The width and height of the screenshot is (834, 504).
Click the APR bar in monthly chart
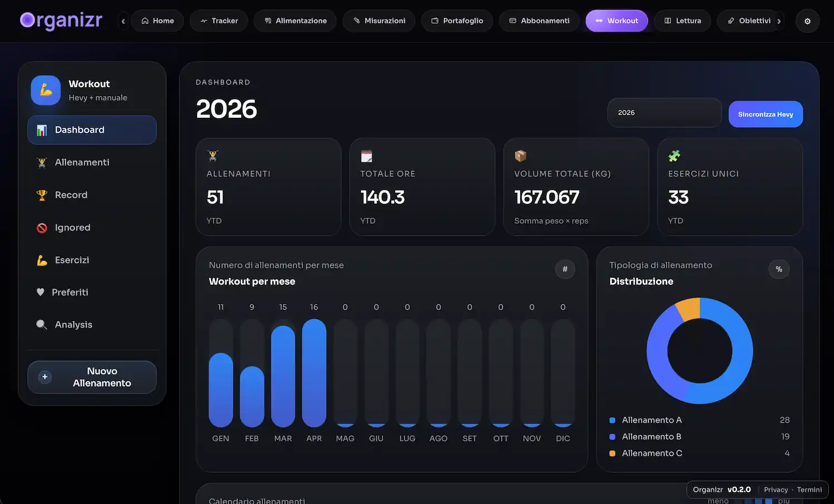pyautogui.click(x=314, y=373)
